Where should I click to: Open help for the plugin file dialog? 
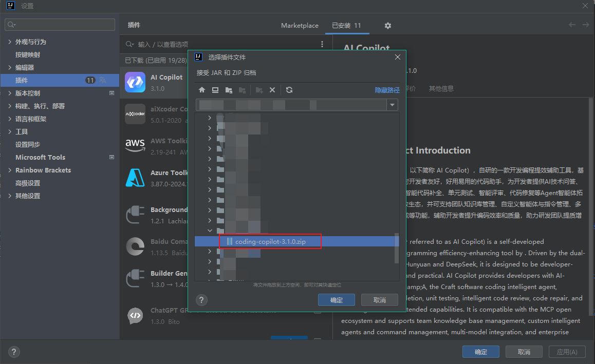pos(201,300)
